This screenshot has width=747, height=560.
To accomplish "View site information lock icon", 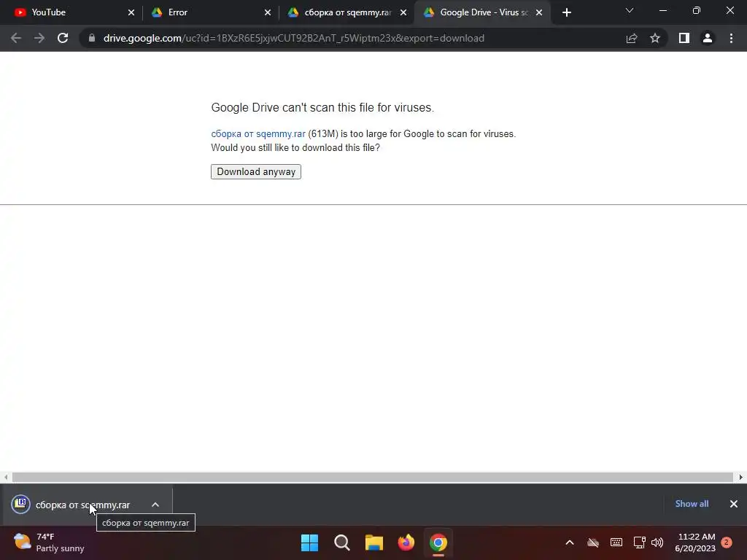I will pyautogui.click(x=91, y=38).
